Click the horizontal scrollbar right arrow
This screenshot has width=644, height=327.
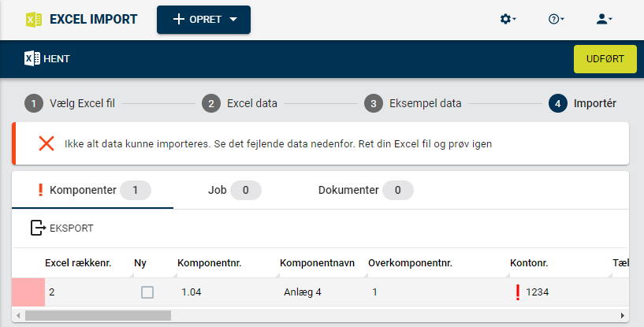tap(623, 315)
